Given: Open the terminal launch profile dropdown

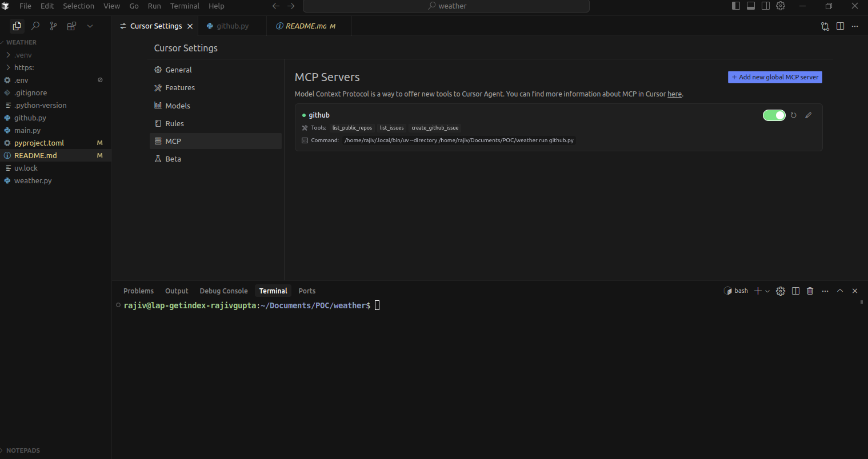Looking at the screenshot, I should pyautogui.click(x=767, y=291).
